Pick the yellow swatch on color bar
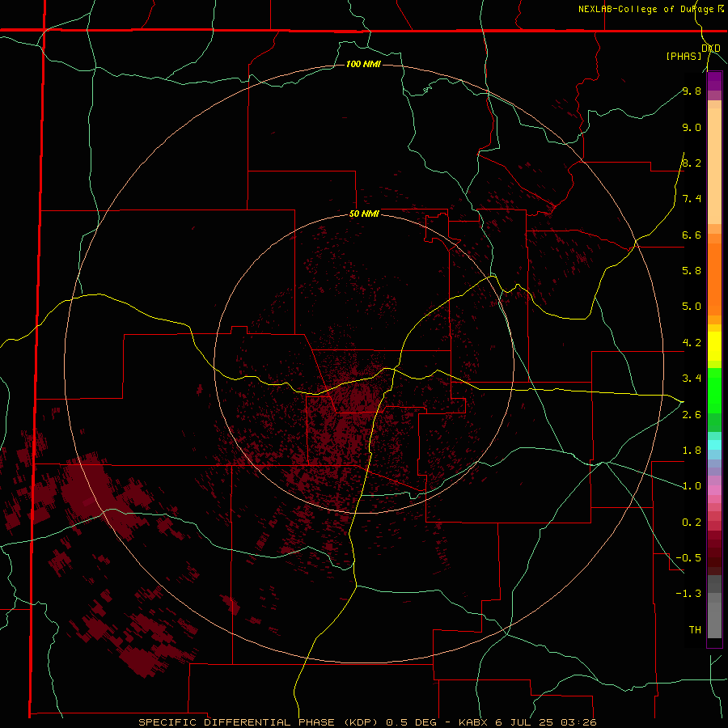728x728 pixels. pos(714,346)
